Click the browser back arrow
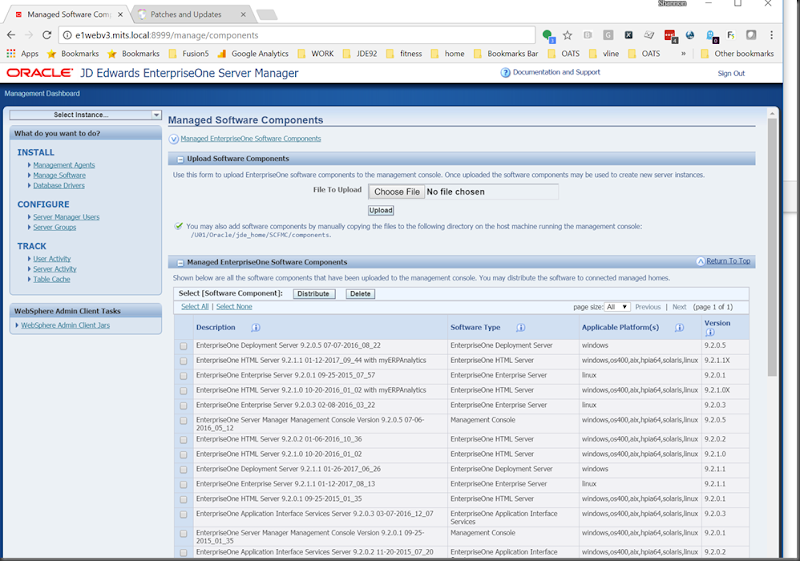This screenshot has width=800, height=561. point(11,35)
